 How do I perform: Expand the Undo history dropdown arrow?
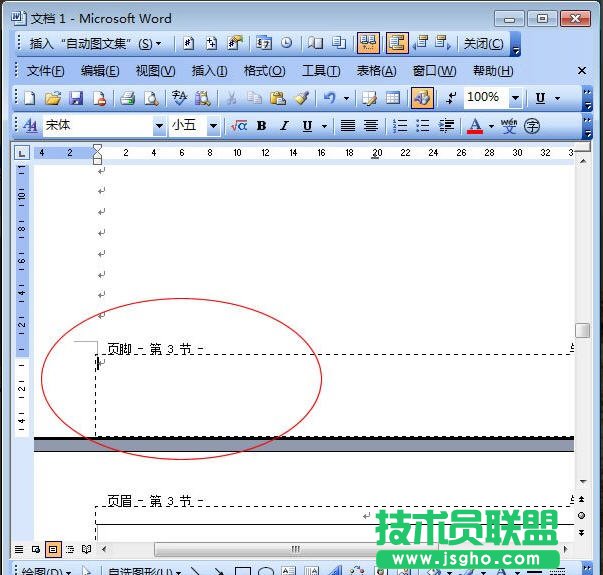pyautogui.click(x=346, y=98)
